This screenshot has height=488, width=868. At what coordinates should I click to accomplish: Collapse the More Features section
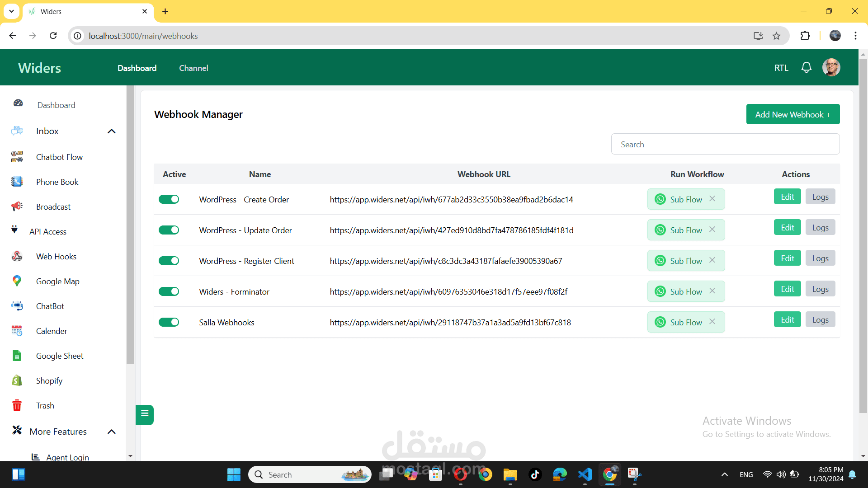coord(112,432)
